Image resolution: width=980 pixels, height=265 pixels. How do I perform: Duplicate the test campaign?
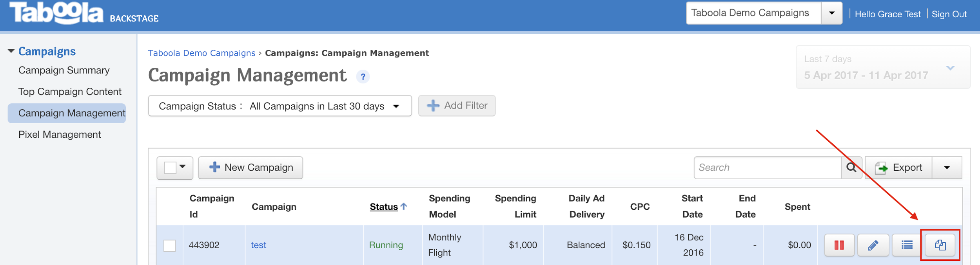940,245
